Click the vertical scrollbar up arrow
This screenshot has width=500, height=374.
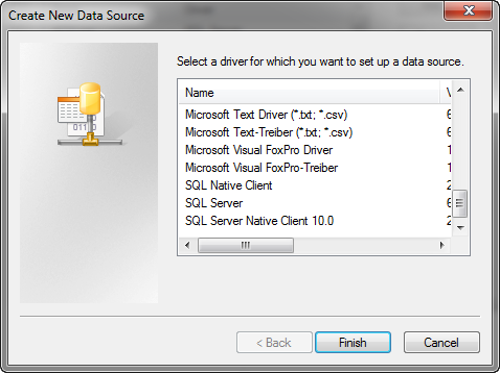click(x=461, y=90)
